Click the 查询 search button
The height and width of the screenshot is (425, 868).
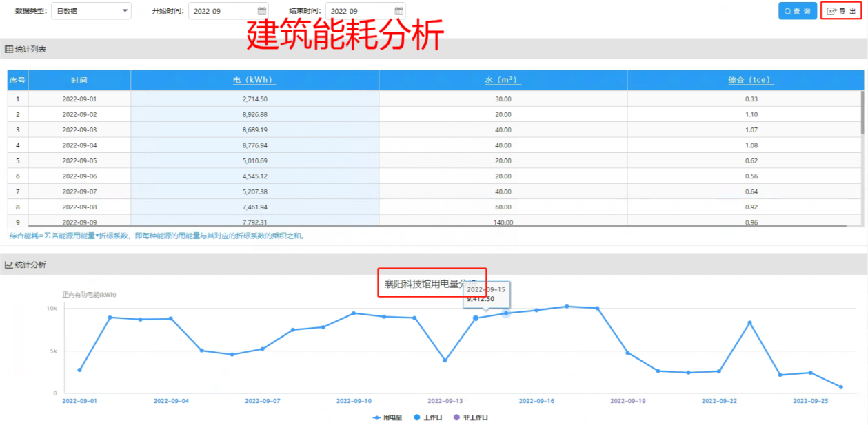click(x=797, y=11)
